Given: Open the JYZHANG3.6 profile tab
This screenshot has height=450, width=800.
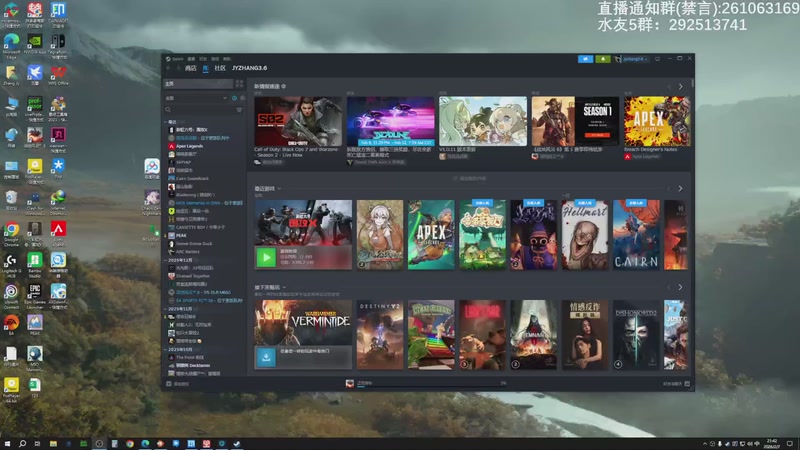Looking at the screenshot, I should (249, 68).
